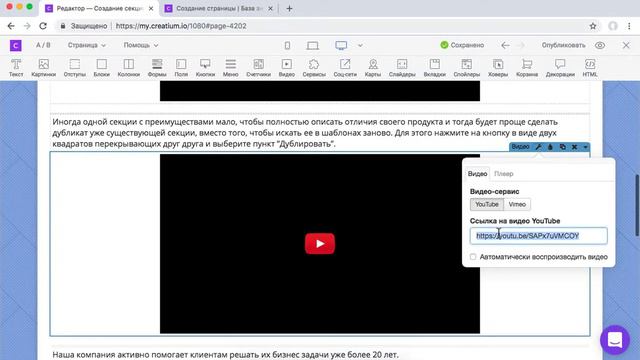Redo with the right arrow button

point(521,45)
